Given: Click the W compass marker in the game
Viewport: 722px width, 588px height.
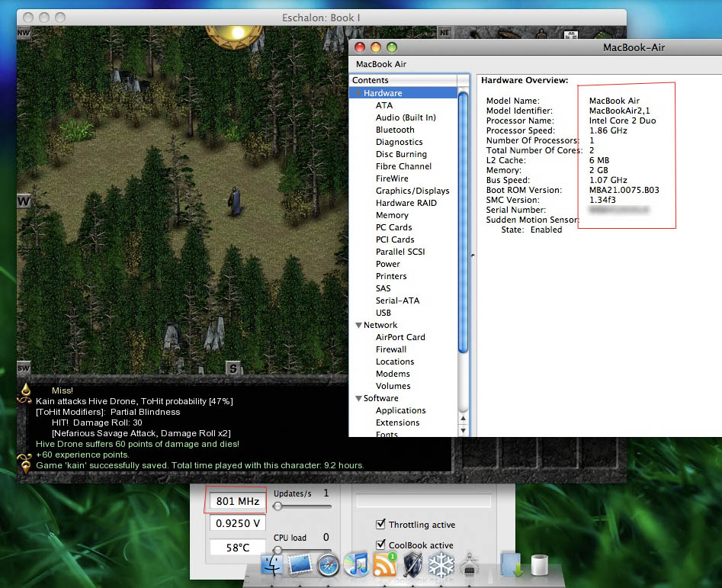Looking at the screenshot, I should pyautogui.click(x=24, y=201).
